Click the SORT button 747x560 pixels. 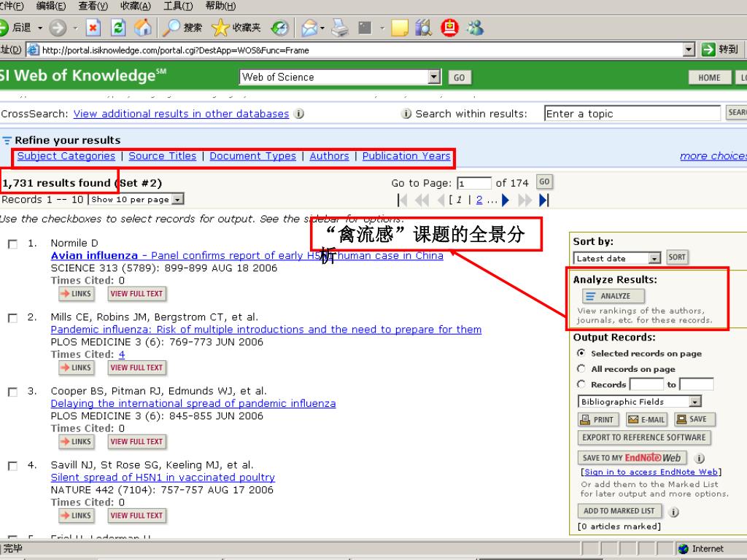[x=677, y=257]
